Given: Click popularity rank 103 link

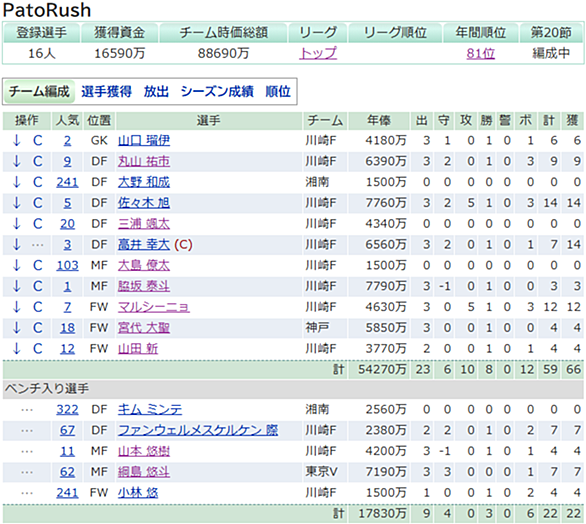Looking at the screenshot, I should 67,265.
